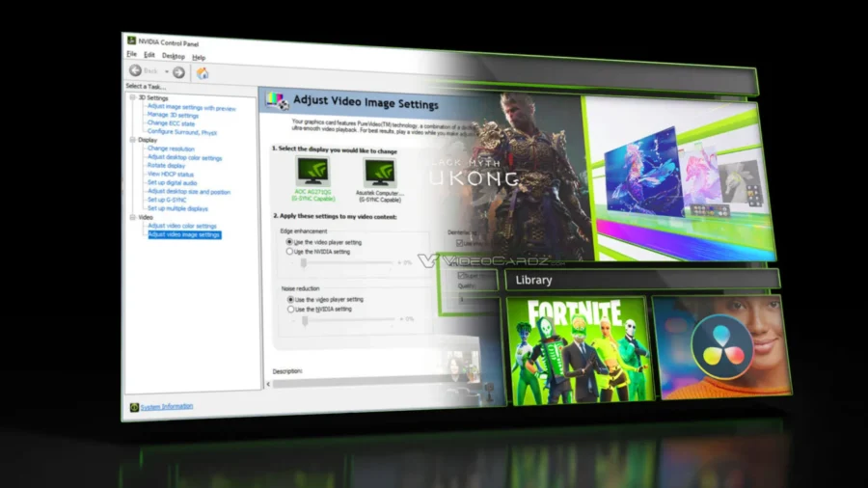Image resolution: width=868 pixels, height=488 pixels.
Task: Click the Adjust Video Image Settings header icon
Action: coord(277,100)
